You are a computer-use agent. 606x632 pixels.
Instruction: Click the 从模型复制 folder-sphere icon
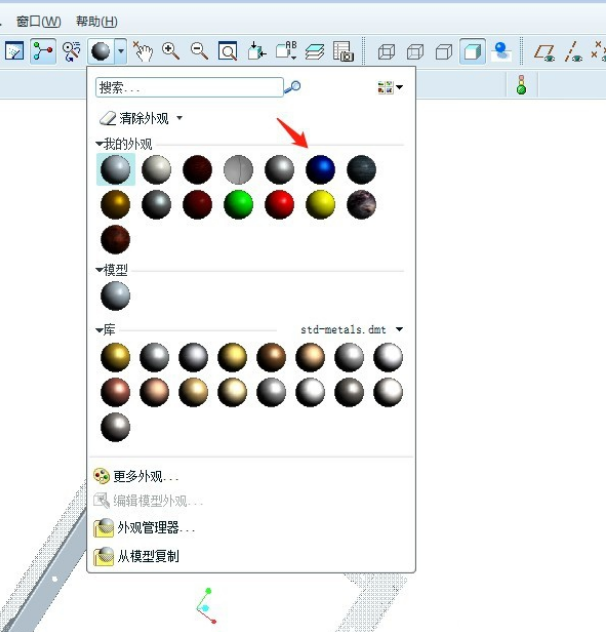tap(104, 556)
